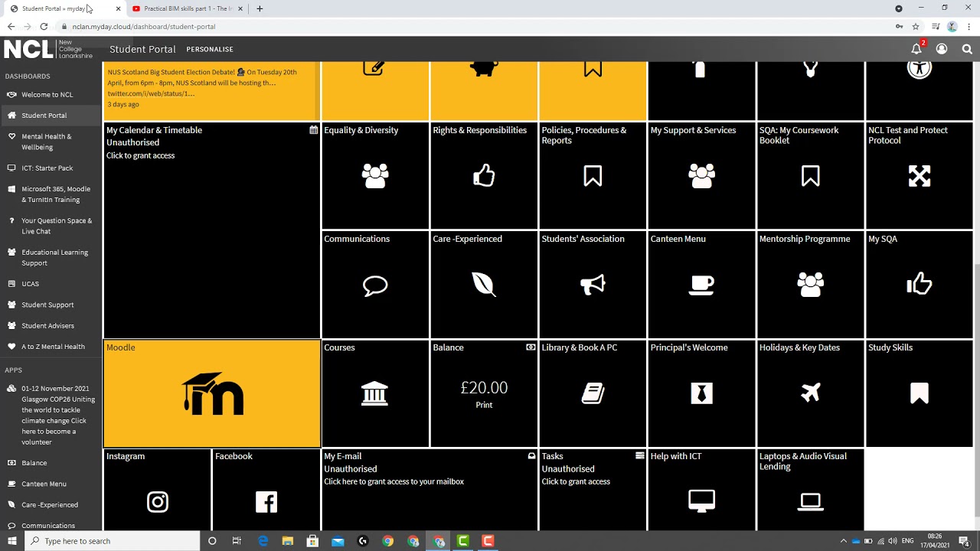Click here to grant mailbox access
The height and width of the screenshot is (551, 980).
click(394, 481)
